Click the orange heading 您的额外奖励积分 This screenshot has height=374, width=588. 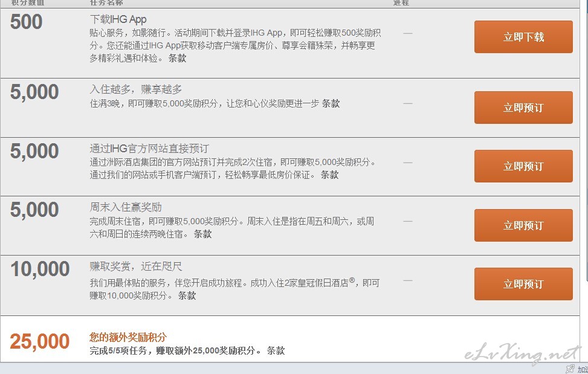(128, 337)
